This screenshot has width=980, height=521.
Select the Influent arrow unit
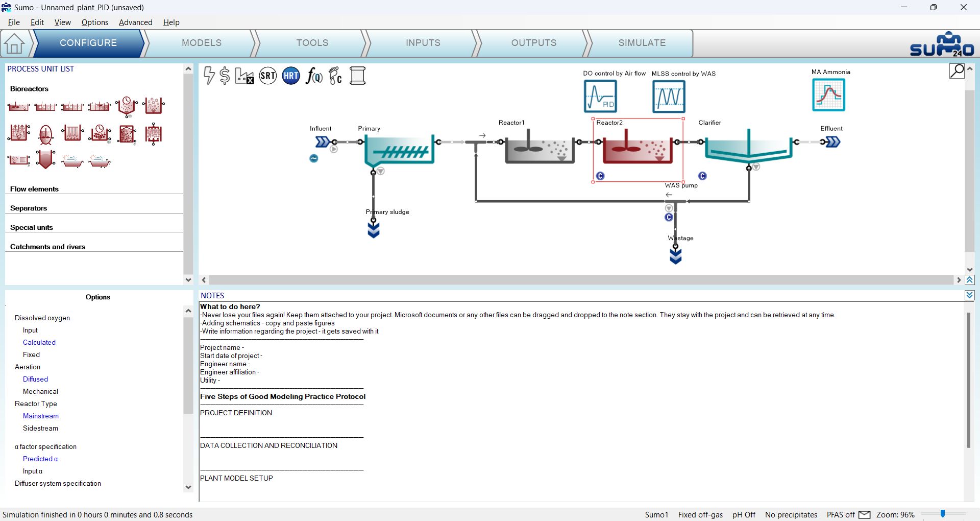[x=323, y=142]
